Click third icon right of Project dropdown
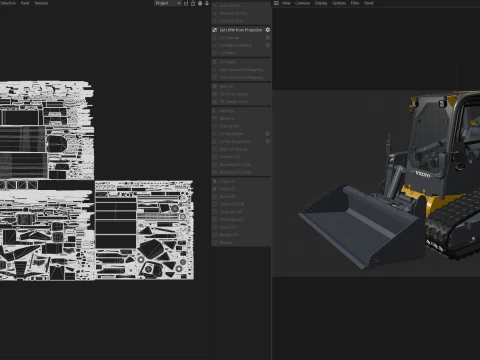The image size is (480, 360). [x=200, y=3]
